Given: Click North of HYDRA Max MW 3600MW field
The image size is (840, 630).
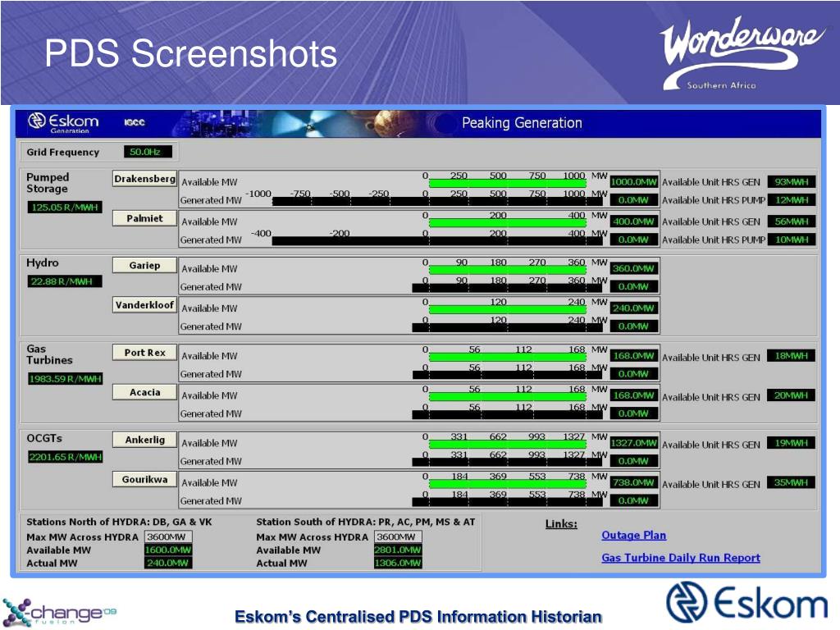Looking at the screenshot, I should click(x=168, y=536).
